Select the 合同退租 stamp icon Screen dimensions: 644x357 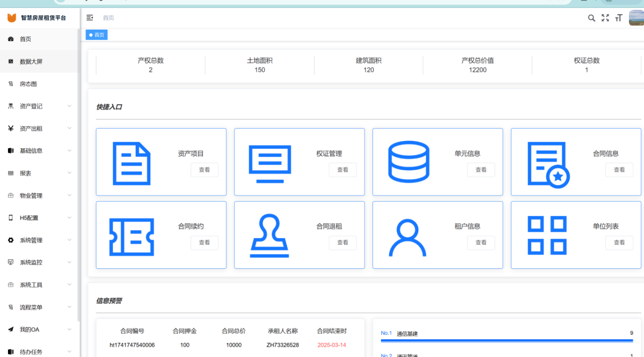pyautogui.click(x=270, y=235)
